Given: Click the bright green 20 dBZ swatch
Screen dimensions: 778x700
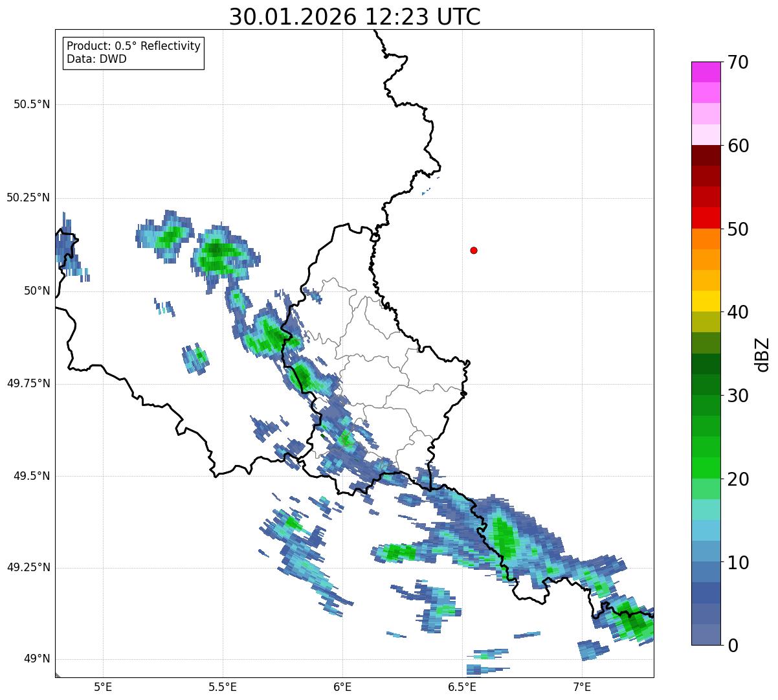Looking at the screenshot, I should click(x=706, y=468).
